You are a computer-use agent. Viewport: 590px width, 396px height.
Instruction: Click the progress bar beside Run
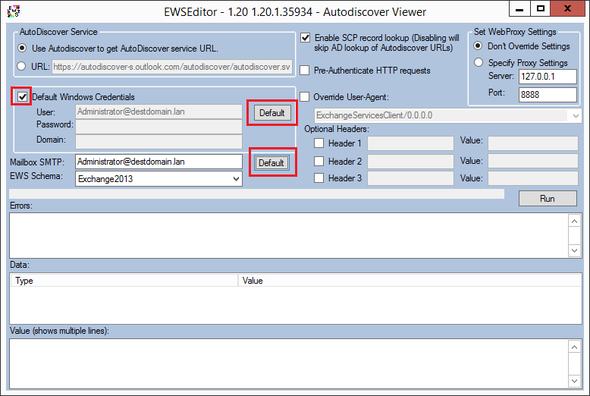[257, 194]
